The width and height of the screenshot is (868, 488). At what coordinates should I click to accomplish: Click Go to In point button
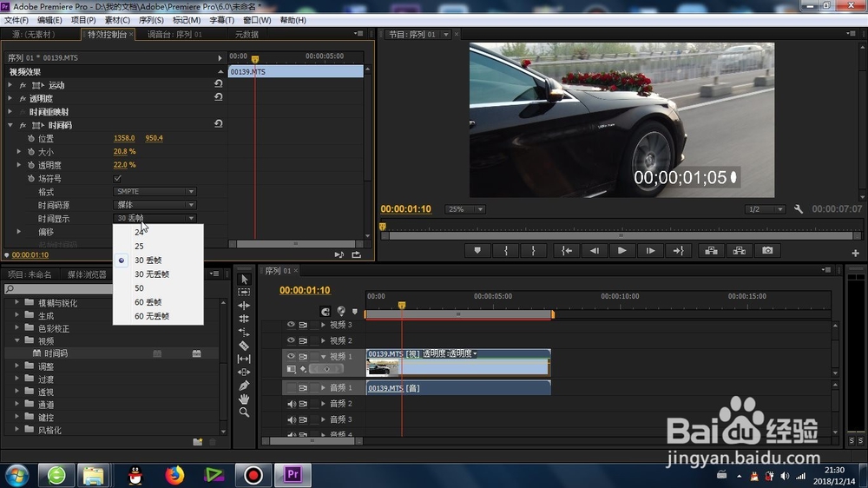point(566,251)
